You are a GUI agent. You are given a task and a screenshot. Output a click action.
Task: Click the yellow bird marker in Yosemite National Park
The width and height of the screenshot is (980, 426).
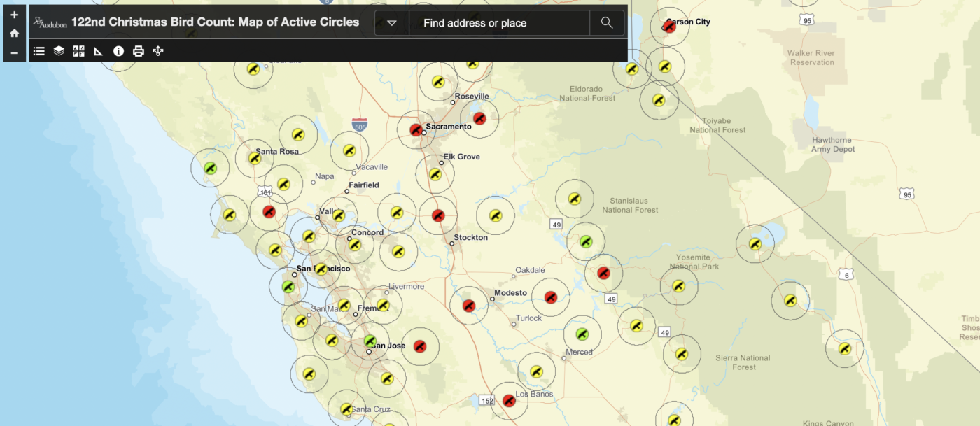click(678, 285)
